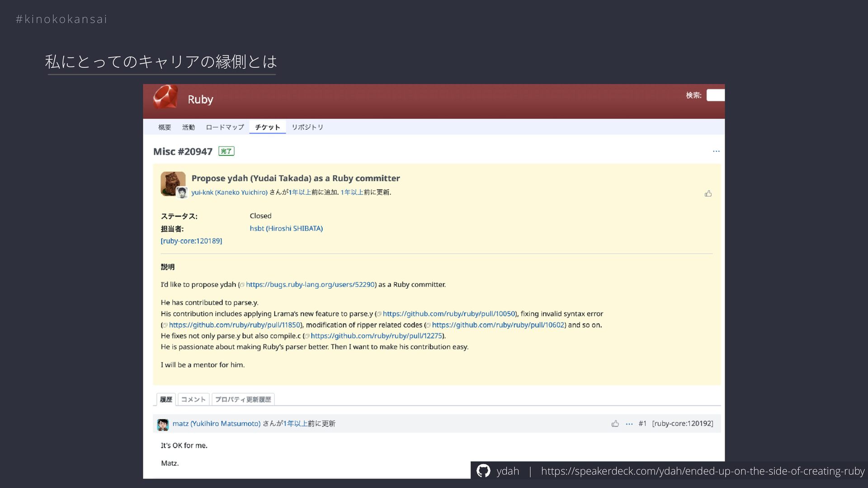Open the ruby/ruby pull 11850 link
The image size is (868, 488).
click(234, 325)
